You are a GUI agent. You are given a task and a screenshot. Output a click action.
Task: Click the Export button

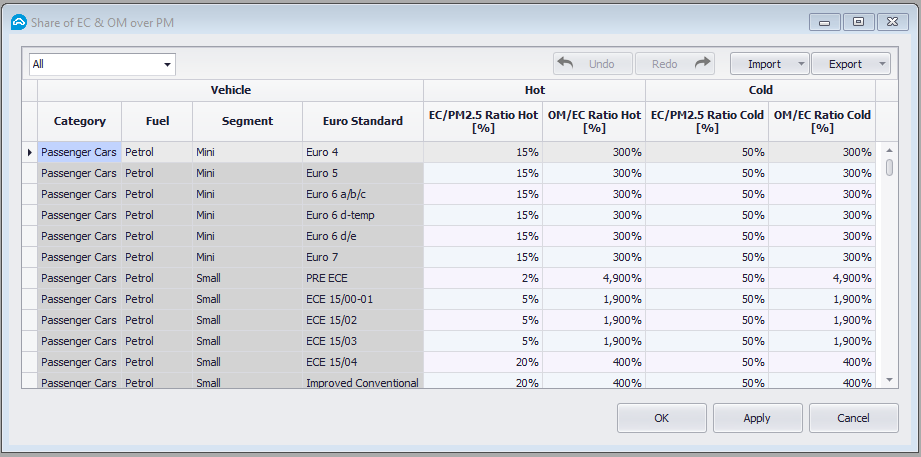[845, 65]
